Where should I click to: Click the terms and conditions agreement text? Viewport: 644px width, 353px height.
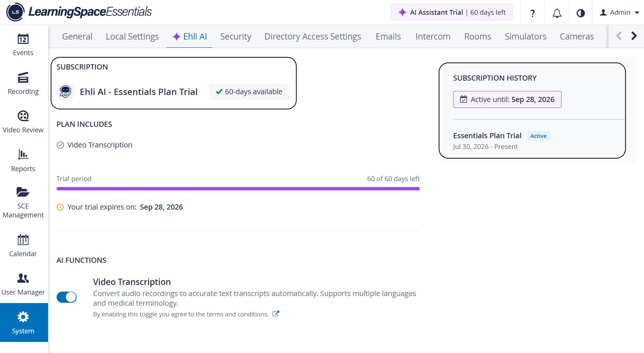(181, 314)
